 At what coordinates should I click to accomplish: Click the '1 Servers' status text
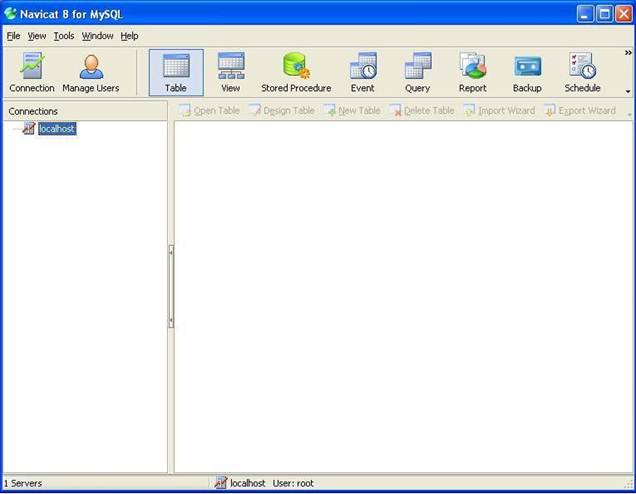23,483
